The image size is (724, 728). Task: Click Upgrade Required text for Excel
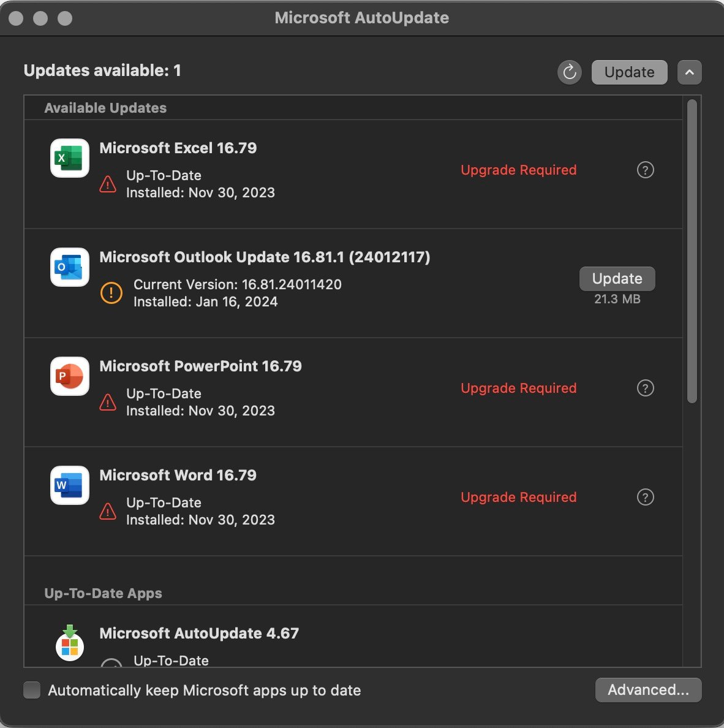pyautogui.click(x=518, y=170)
